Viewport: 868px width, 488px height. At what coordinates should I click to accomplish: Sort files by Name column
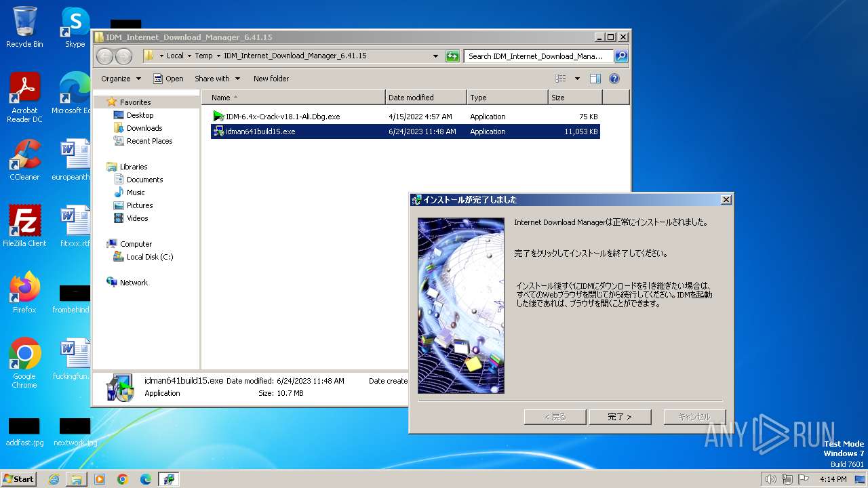(293, 98)
